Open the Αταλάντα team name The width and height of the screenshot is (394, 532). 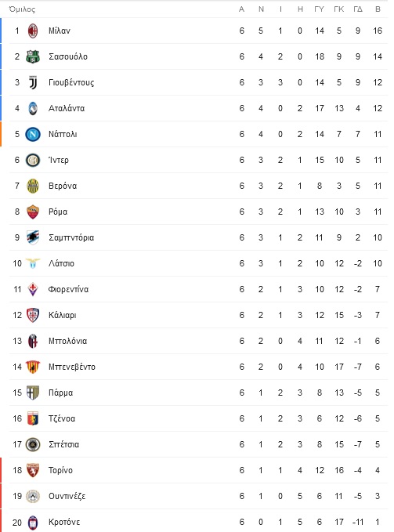pyautogui.click(x=67, y=108)
